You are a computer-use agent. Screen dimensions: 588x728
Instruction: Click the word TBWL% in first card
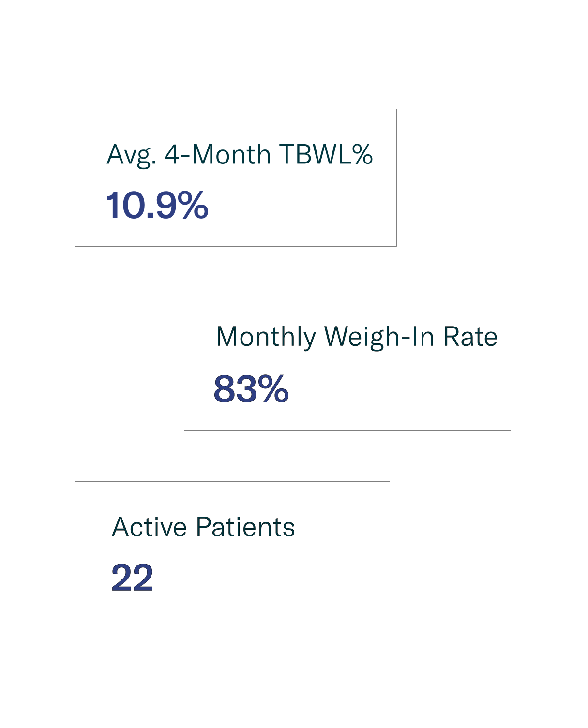pos(326,154)
